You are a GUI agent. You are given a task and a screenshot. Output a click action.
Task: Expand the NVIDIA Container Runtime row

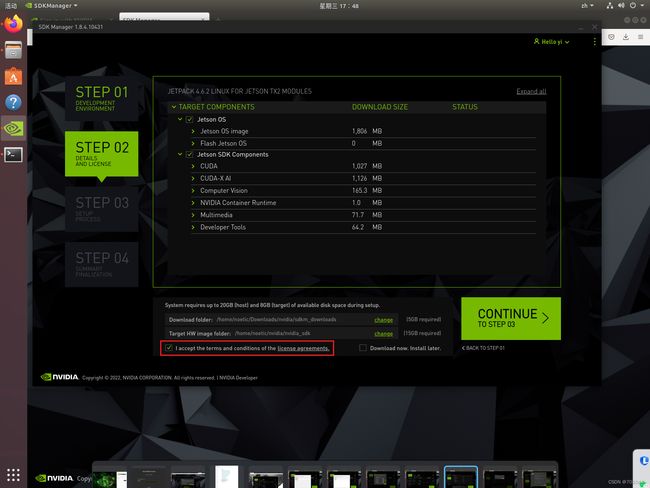[193, 203]
